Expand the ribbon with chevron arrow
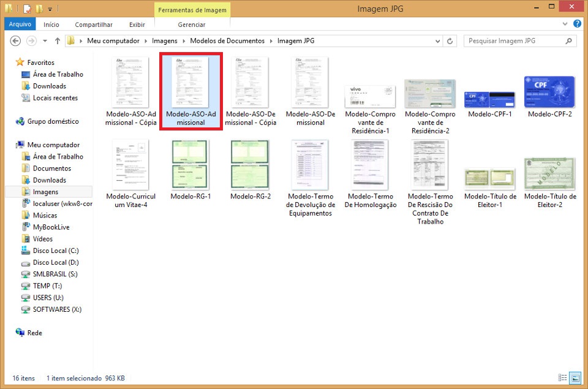 coord(566,24)
